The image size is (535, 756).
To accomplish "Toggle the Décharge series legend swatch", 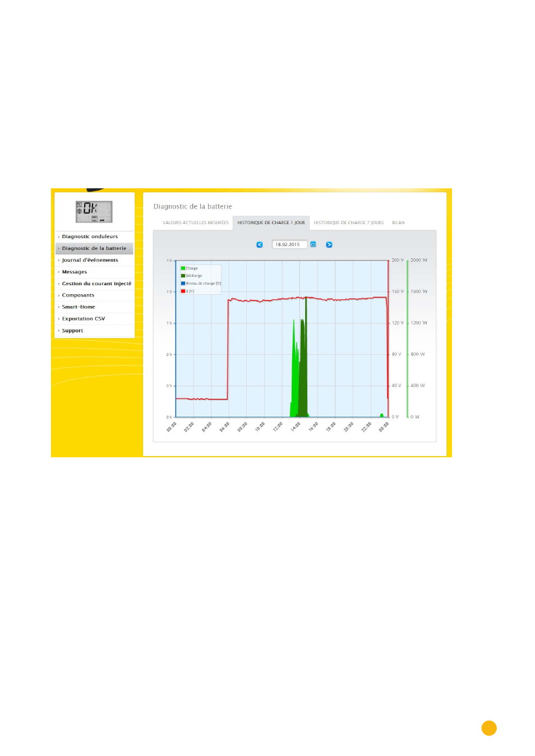I will pos(183,276).
